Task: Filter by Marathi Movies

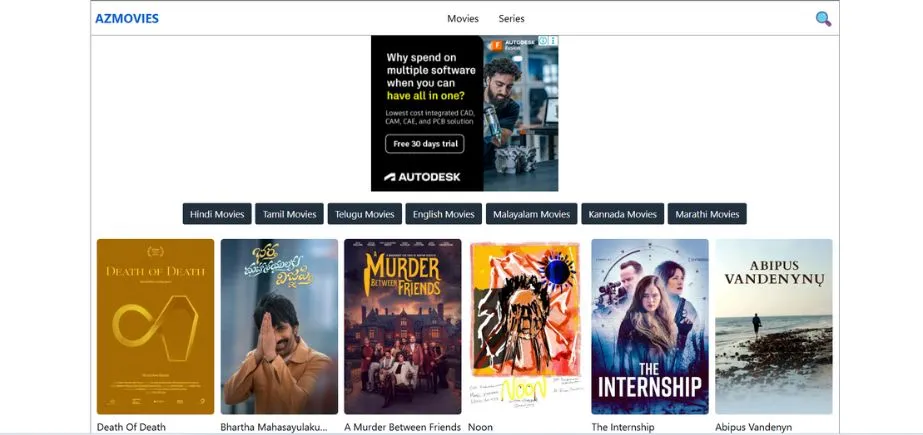Action: coord(707,214)
